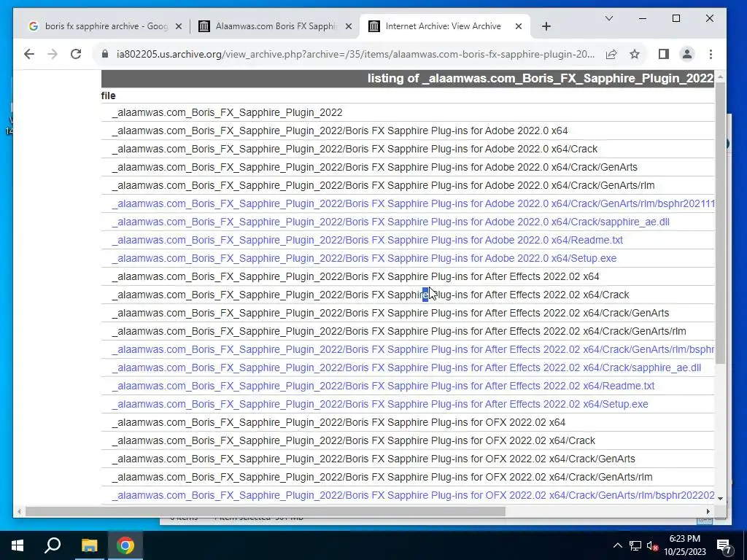
Task: Click the browser forward arrow
Action: [x=53, y=54]
